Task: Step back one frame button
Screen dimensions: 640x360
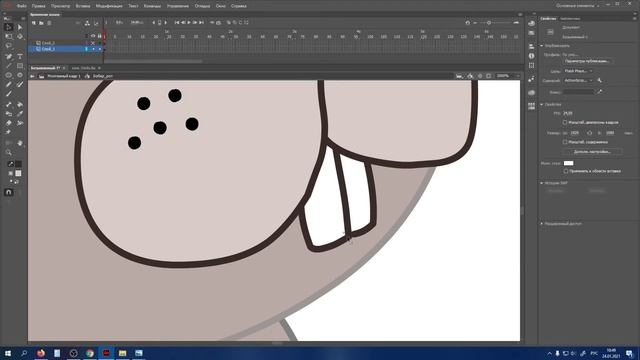Action: 183,23
